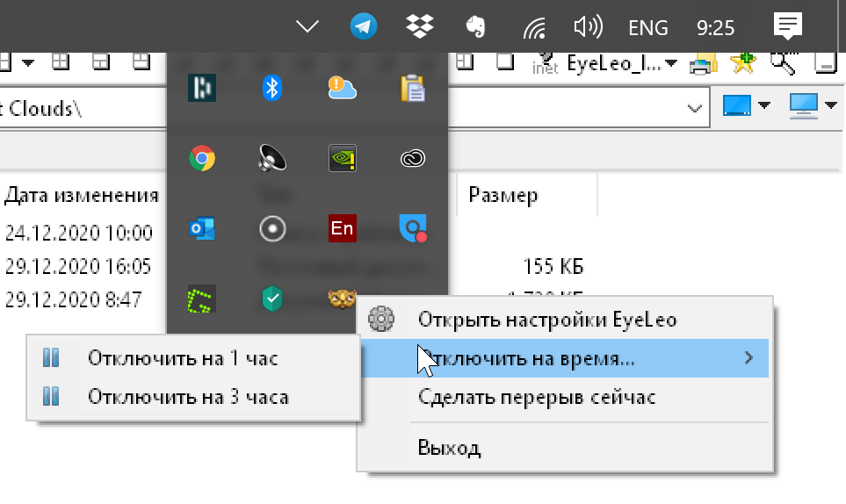Open the green shield checkmark security icon
The image size is (846, 504).
pos(272,299)
